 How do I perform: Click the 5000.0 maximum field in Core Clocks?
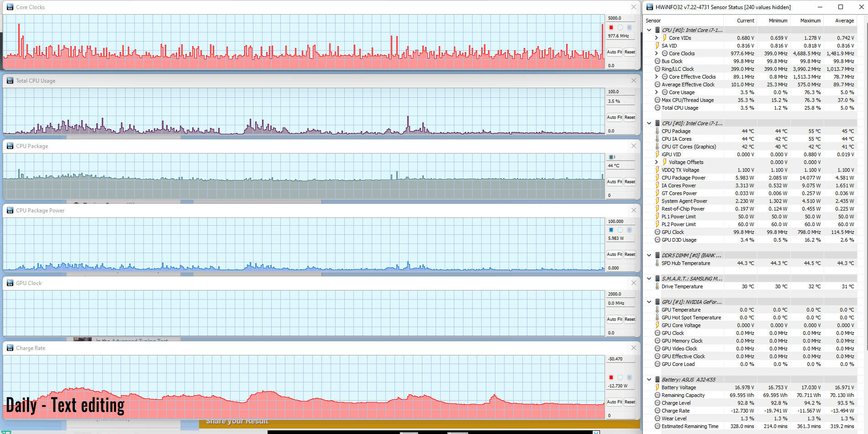tap(621, 18)
